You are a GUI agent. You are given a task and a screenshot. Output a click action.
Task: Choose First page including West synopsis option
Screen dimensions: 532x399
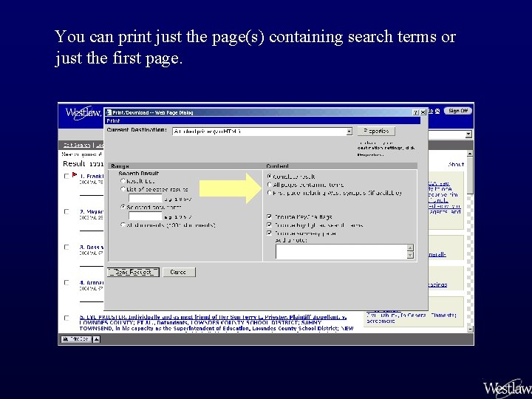click(270, 193)
